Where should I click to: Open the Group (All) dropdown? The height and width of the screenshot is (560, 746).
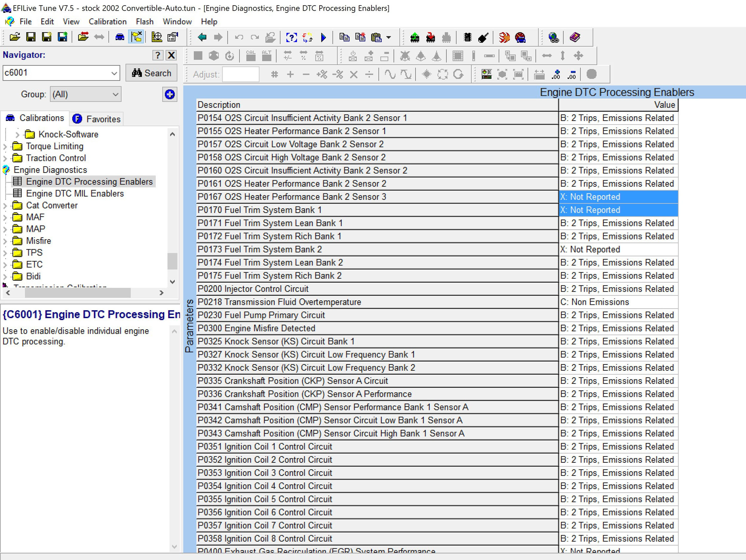pos(85,94)
